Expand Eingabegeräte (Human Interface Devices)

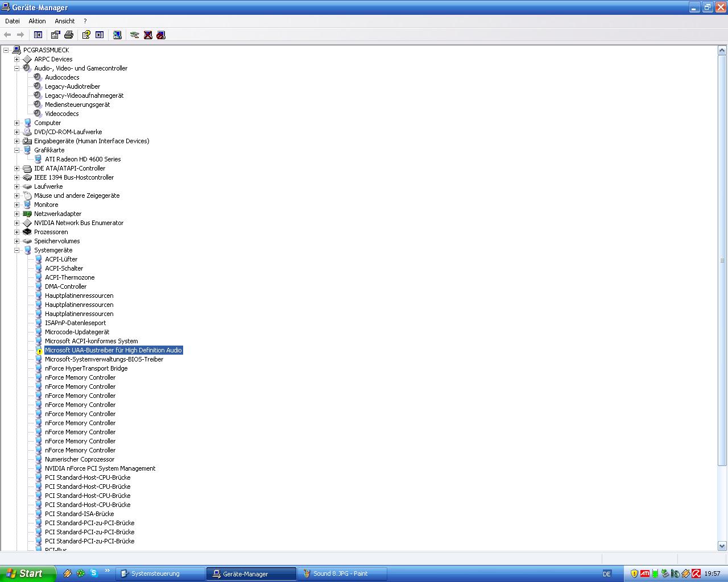pyautogui.click(x=16, y=141)
